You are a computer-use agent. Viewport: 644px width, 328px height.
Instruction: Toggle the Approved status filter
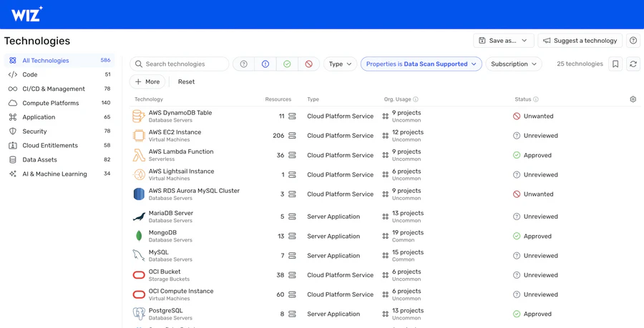tap(287, 64)
